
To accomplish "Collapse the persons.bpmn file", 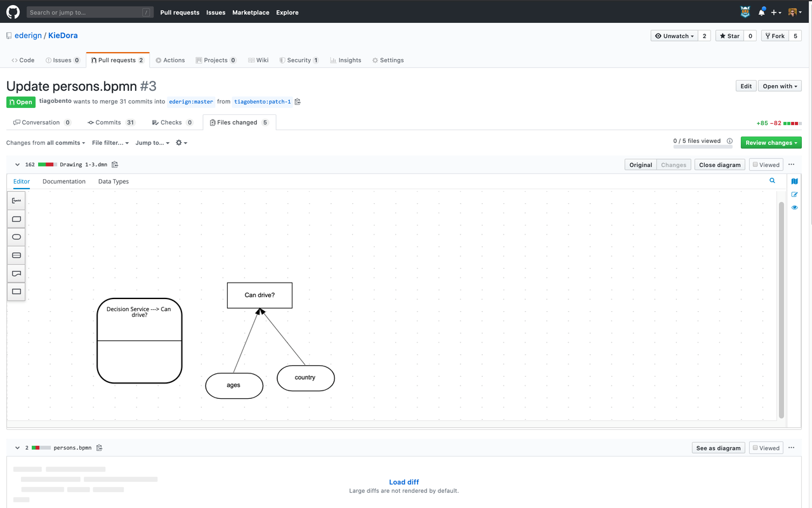I will click(x=17, y=448).
